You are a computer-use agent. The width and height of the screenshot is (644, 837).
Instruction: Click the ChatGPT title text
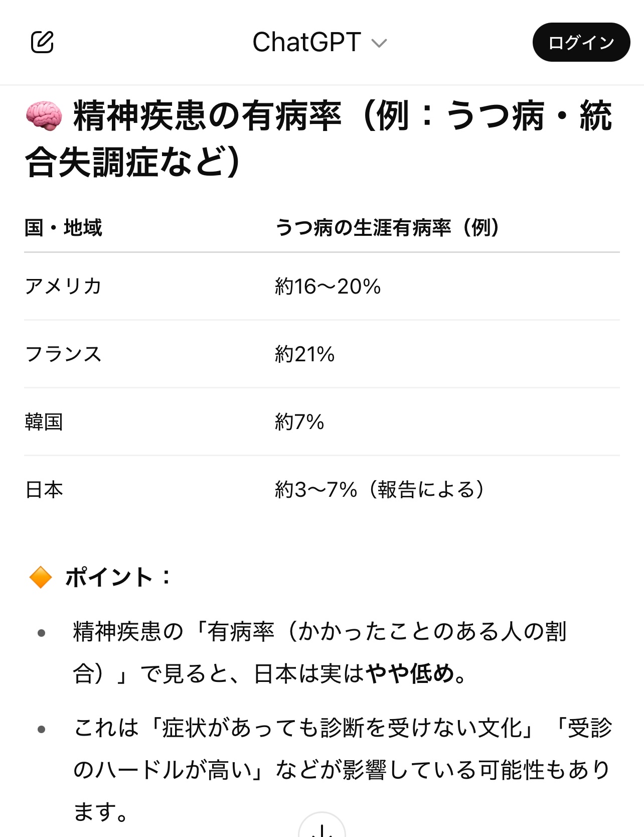306,42
